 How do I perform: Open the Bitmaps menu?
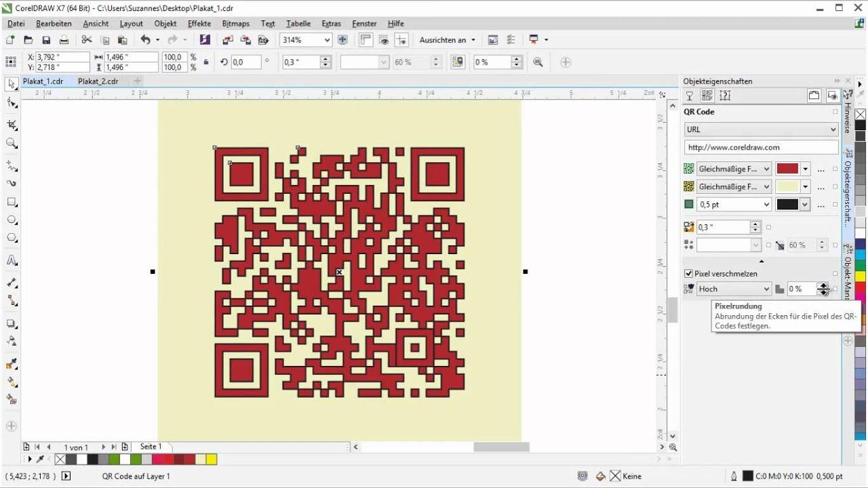(x=236, y=24)
